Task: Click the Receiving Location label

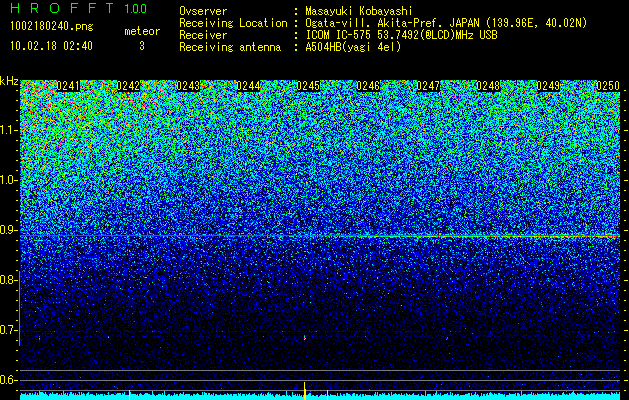Action: 233,23
